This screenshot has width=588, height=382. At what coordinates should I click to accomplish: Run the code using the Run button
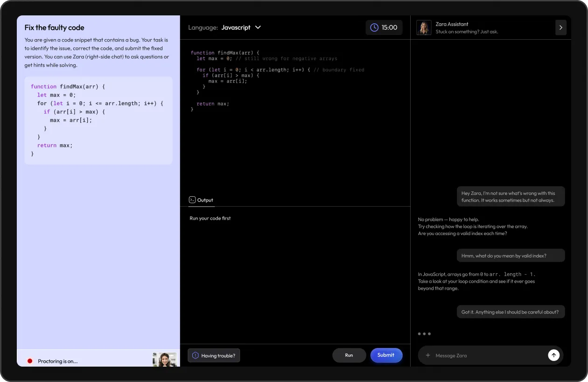[349, 355]
